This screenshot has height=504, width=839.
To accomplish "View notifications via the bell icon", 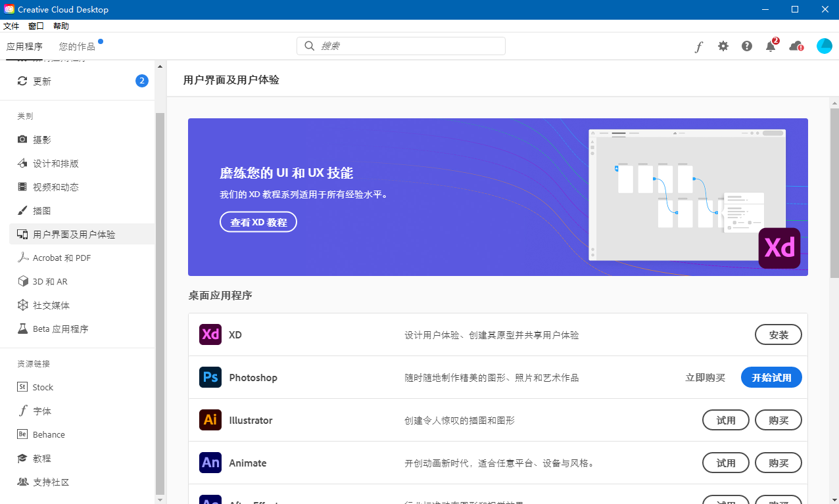I will pos(770,46).
